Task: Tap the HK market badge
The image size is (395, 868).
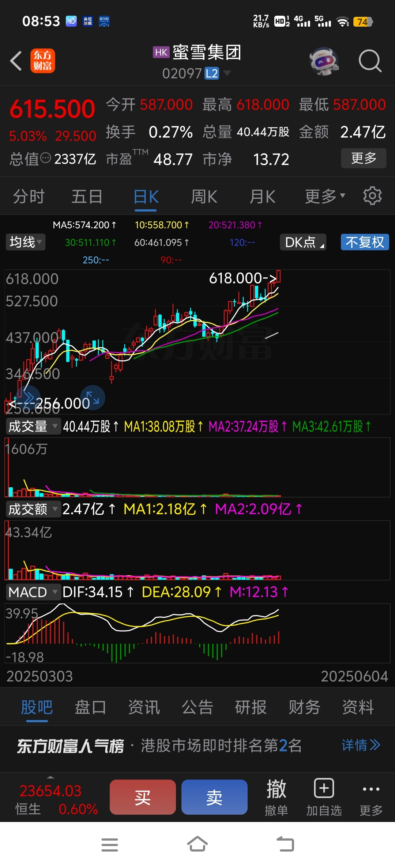Action: pyautogui.click(x=161, y=52)
